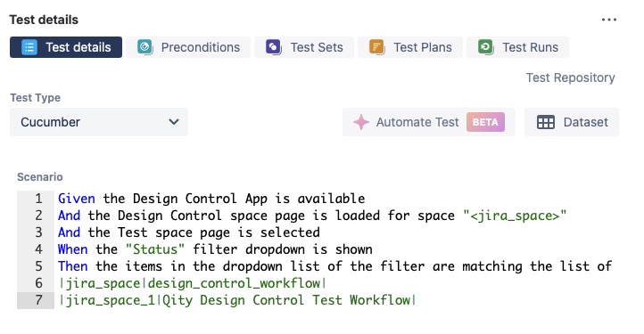
Task: Click the Dataset grid icon
Action: coord(546,122)
